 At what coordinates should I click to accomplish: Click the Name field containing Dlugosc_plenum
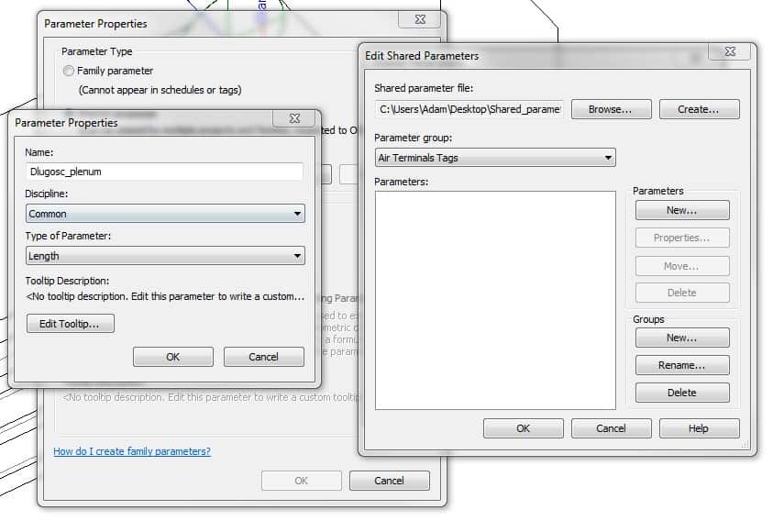click(x=165, y=172)
